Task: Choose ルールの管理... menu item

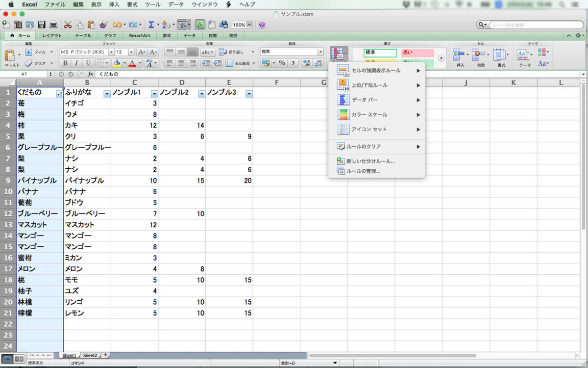Action: click(x=376, y=171)
